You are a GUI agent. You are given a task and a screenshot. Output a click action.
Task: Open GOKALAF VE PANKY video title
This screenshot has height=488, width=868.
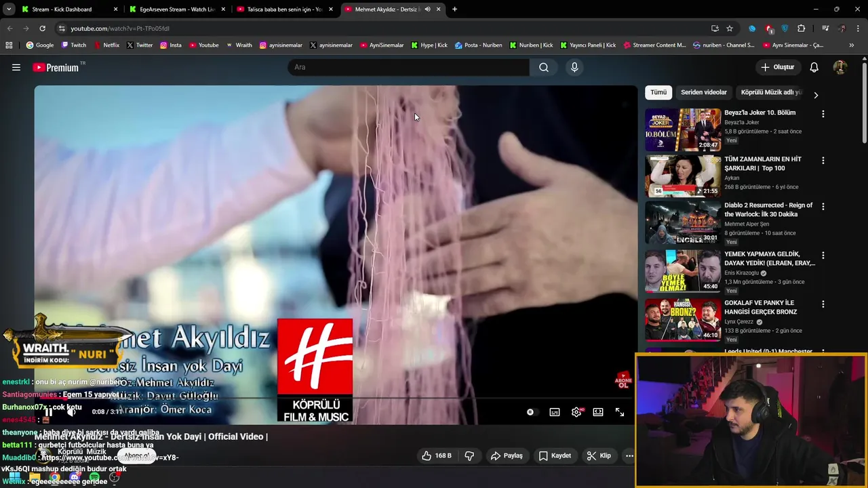pyautogui.click(x=761, y=307)
